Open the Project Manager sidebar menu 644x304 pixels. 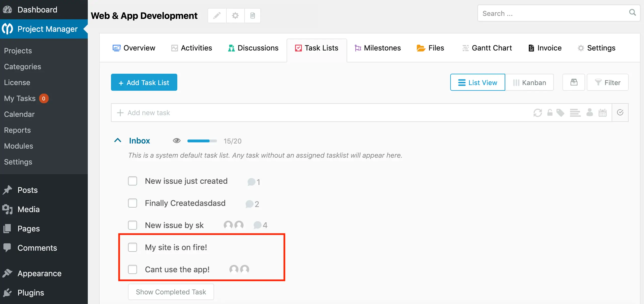tap(44, 29)
